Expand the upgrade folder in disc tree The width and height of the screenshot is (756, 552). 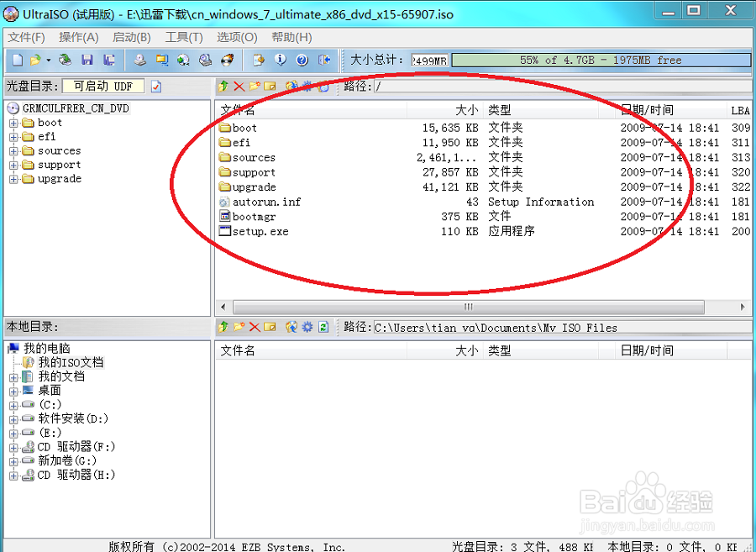click(x=13, y=179)
